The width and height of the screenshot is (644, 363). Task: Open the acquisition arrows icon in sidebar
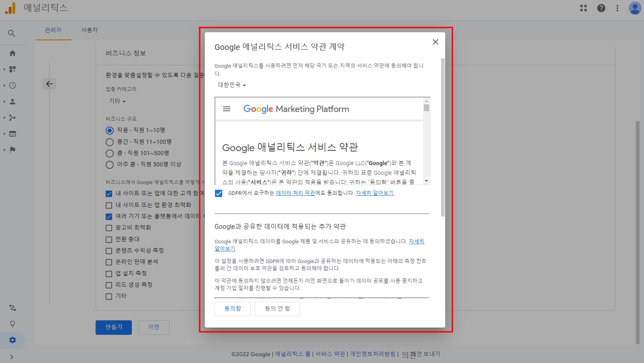pyautogui.click(x=13, y=118)
